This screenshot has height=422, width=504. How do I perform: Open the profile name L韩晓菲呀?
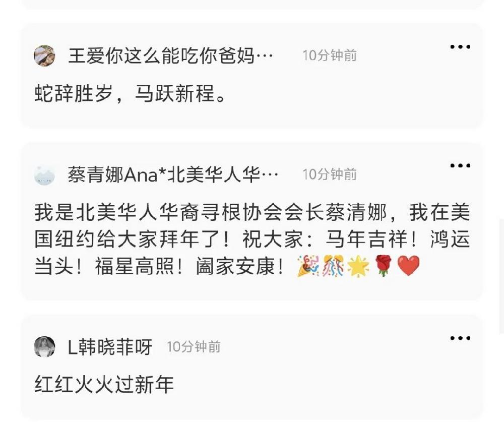click(110, 347)
